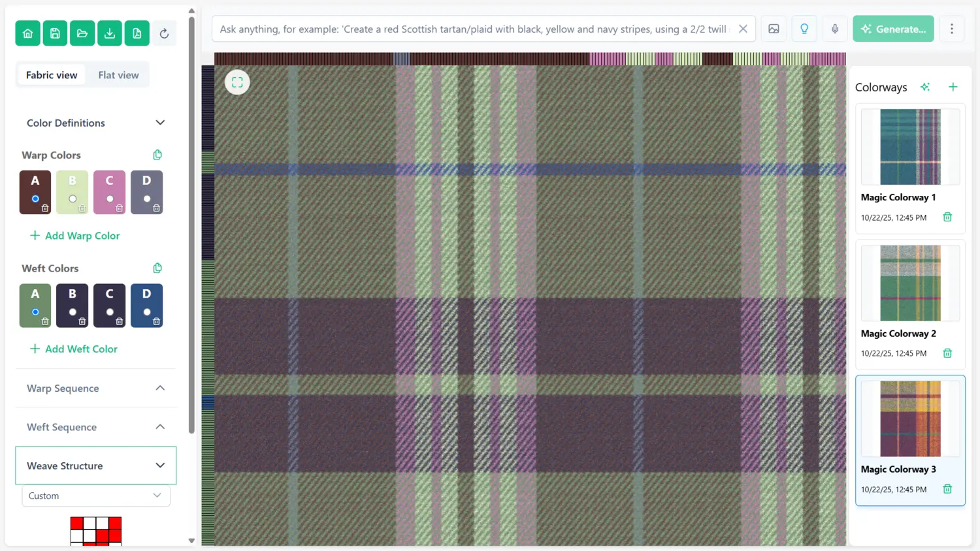
Task: Copy the warp colors list
Action: pos(157,155)
